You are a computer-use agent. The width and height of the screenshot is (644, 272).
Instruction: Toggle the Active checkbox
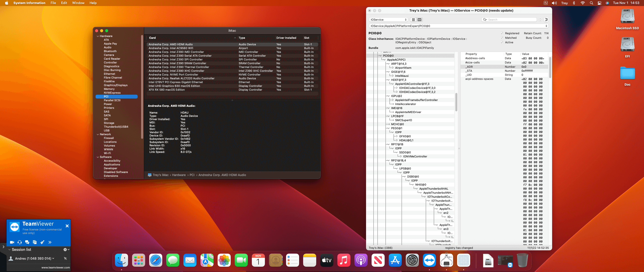(x=502, y=42)
